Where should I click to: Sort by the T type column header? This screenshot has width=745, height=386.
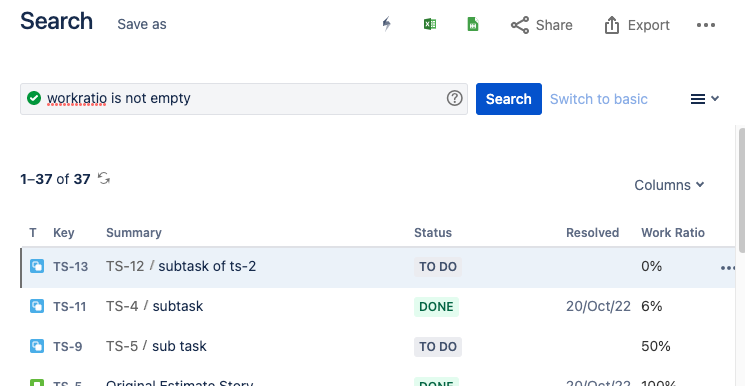point(33,232)
